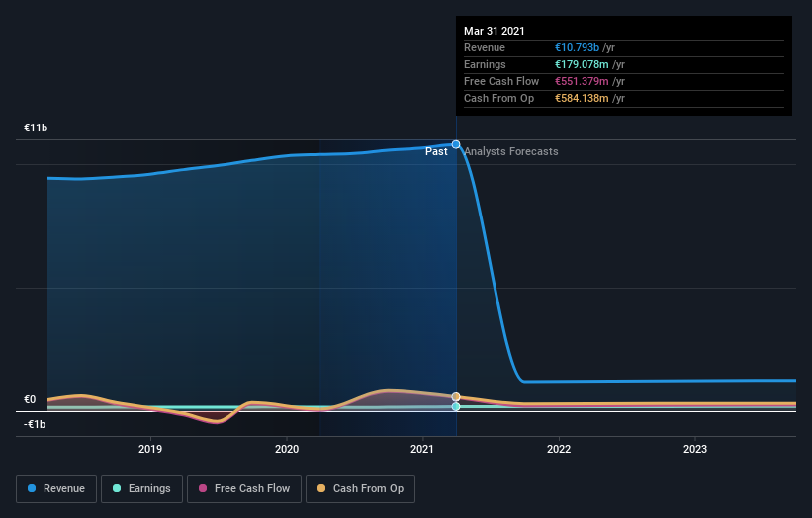Click the 2020 x-axis label
This screenshot has height=518, width=812.
[x=287, y=449]
